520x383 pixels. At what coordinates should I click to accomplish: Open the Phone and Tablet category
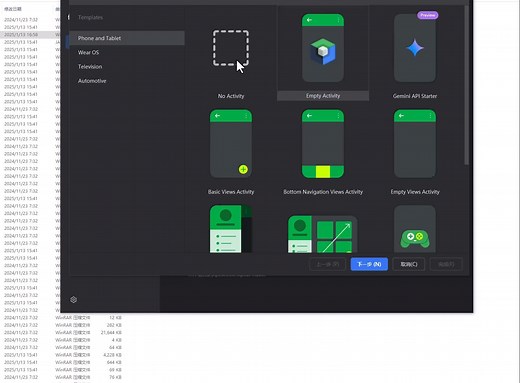point(127,38)
